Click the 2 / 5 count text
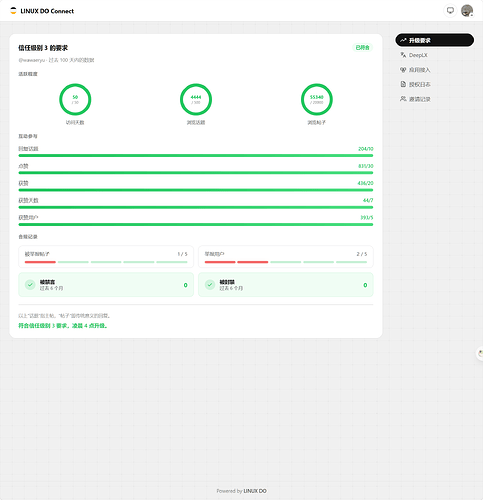483x500 pixels. (362, 254)
